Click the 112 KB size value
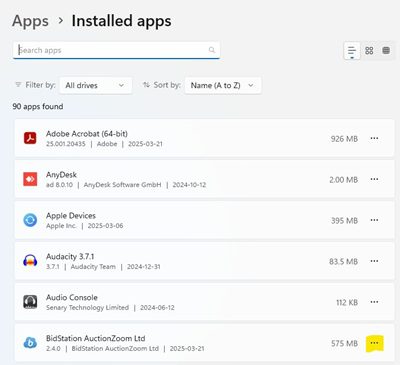This screenshot has height=365, width=400. click(347, 302)
